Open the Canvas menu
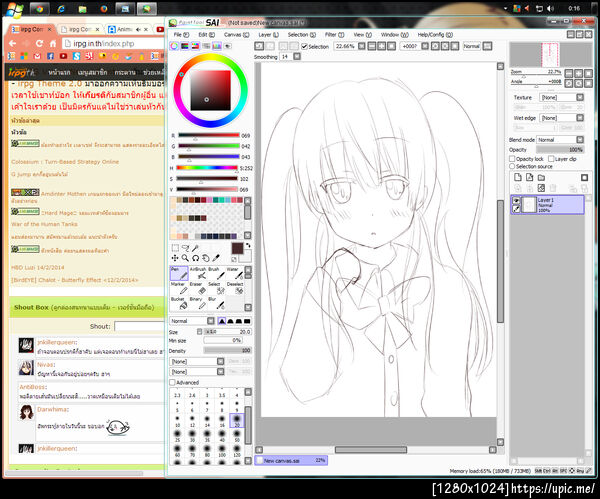This screenshot has width=600, height=499. click(x=236, y=34)
